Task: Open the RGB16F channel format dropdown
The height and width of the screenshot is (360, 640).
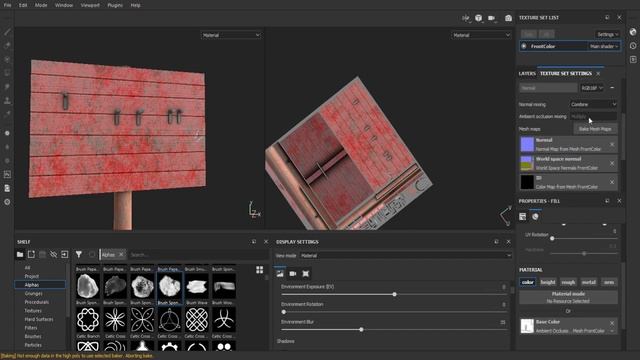Action: 592,88
